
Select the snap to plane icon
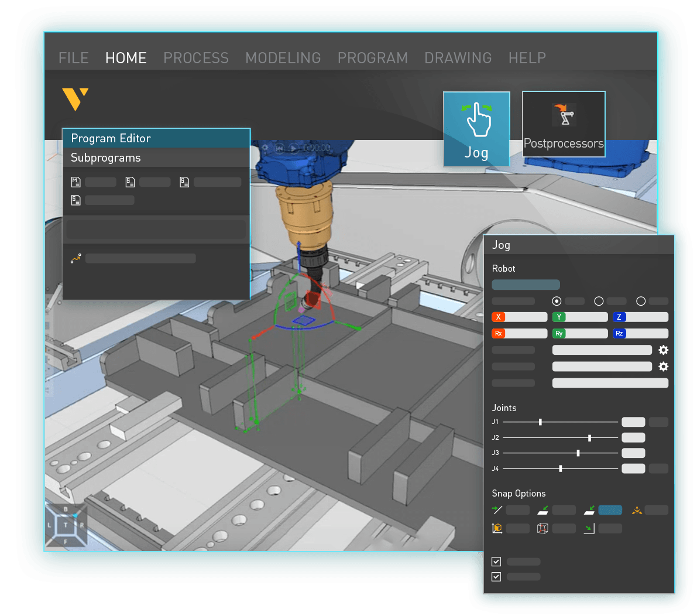click(543, 510)
